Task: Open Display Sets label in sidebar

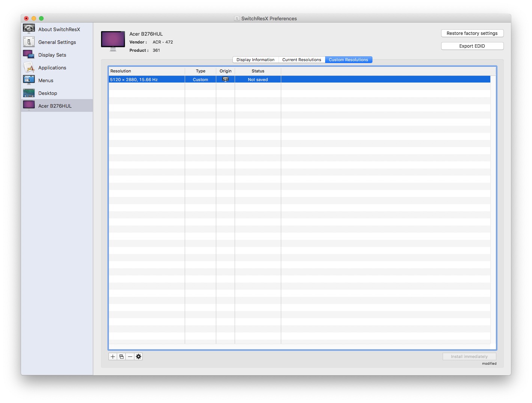Action: coord(52,55)
